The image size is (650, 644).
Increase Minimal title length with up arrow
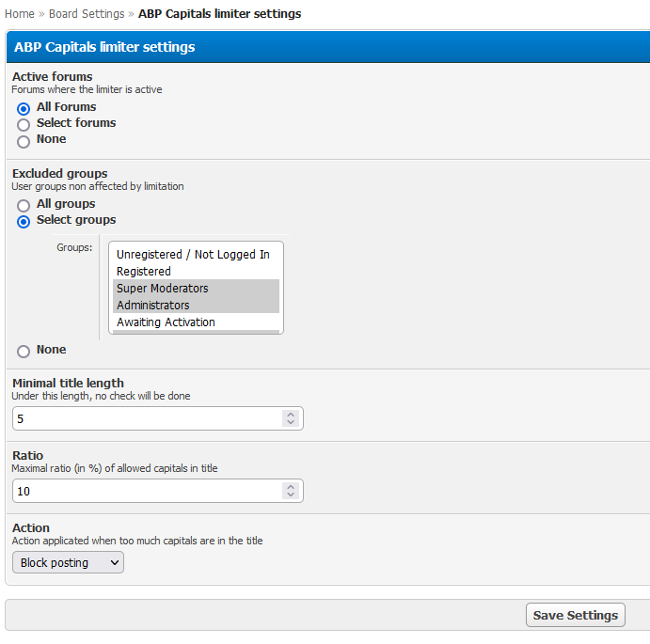click(x=291, y=414)
